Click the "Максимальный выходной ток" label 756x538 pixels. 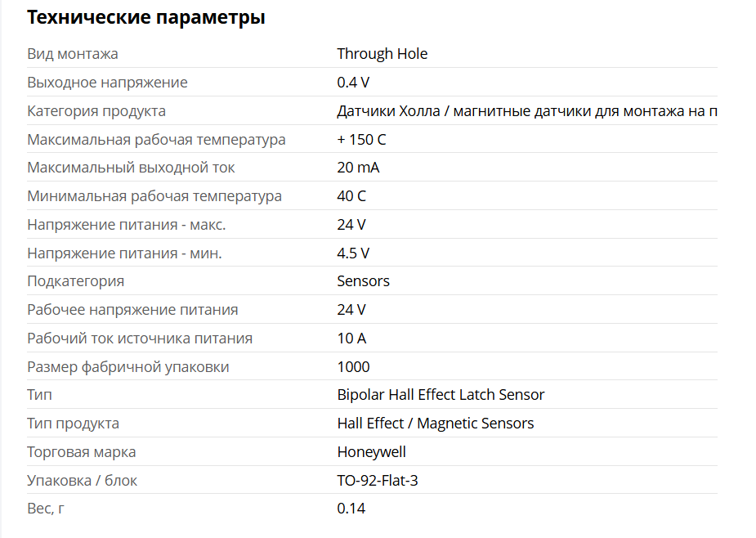pyautogui.click(x=131, y=168)
